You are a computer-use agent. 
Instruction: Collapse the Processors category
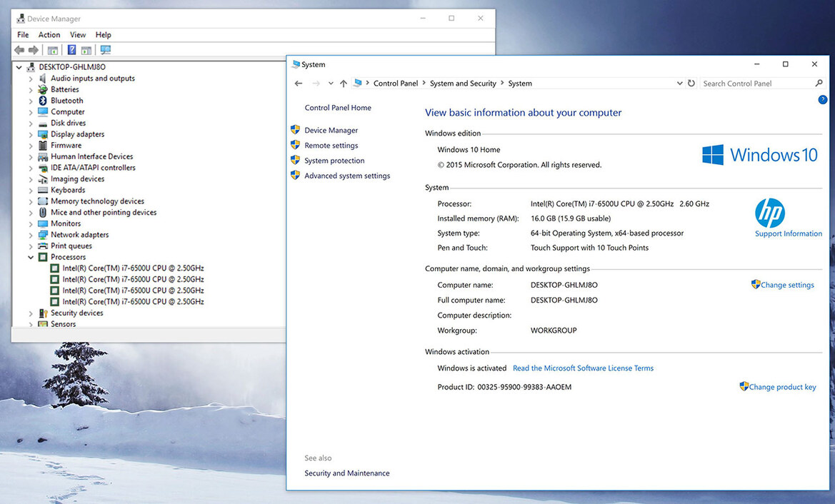pyautogui.click(x=31, y=257)
